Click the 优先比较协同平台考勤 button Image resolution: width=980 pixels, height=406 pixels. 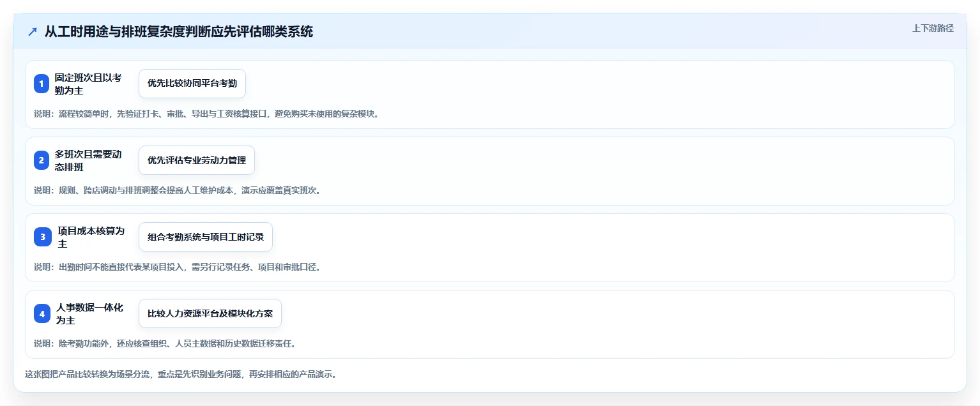(x=192, y=84)
